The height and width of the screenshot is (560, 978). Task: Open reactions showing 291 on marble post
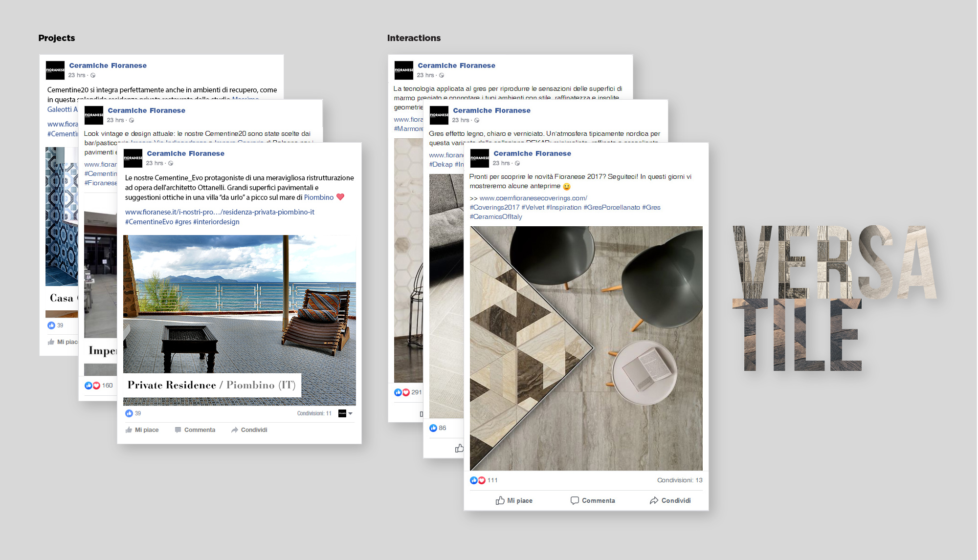(x=408, y=392)
